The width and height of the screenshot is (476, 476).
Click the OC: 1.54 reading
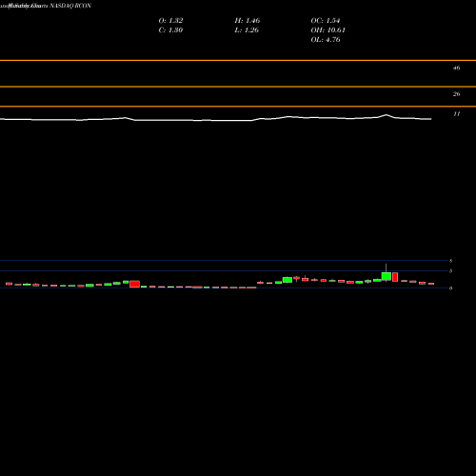(x=326, y=20)
